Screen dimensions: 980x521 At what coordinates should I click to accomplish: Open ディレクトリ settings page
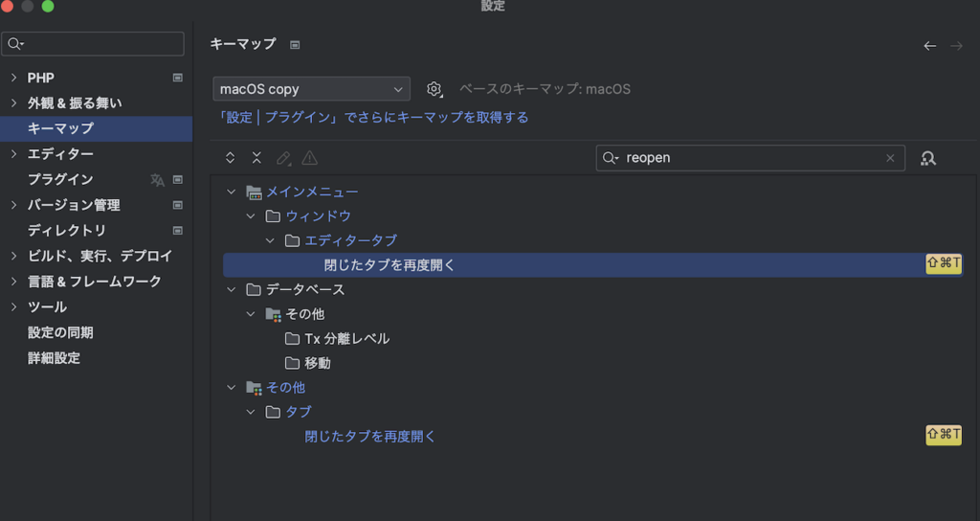67,231
